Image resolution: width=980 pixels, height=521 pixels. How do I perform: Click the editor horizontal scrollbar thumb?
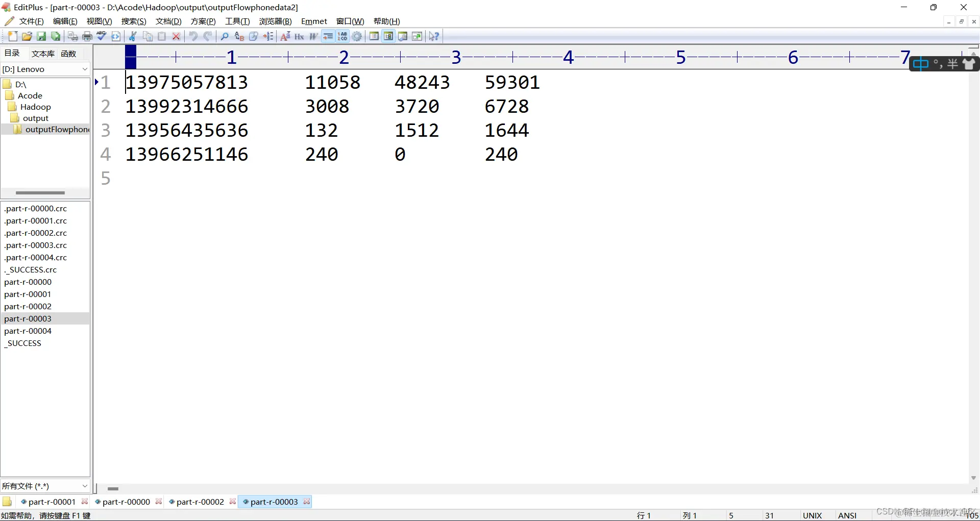coord(113,488)
